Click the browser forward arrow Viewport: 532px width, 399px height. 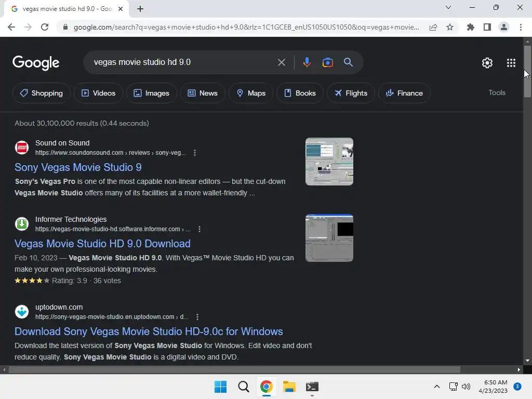[28, 27]
